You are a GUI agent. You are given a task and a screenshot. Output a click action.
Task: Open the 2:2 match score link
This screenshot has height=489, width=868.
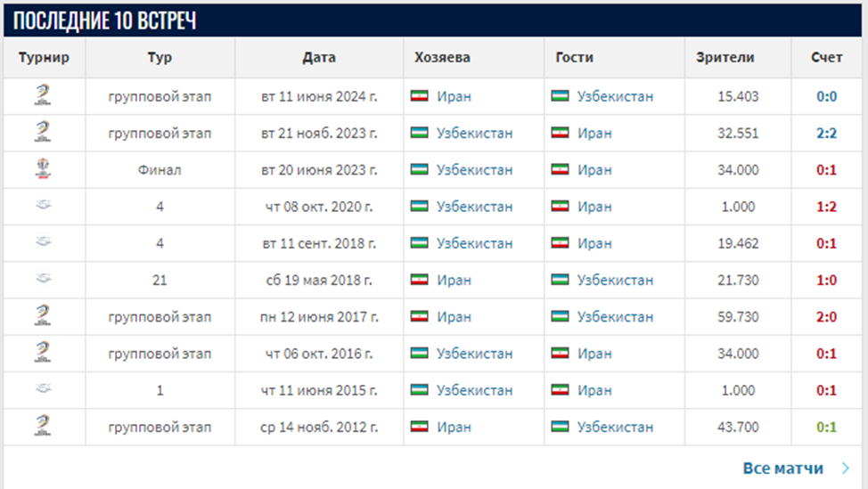click(x=826, y=133)
